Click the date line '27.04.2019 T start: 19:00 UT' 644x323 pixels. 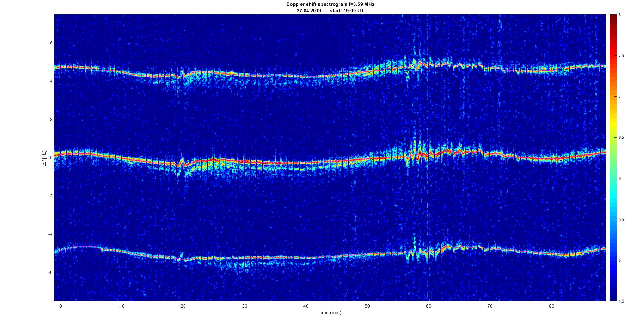(330, 11)
